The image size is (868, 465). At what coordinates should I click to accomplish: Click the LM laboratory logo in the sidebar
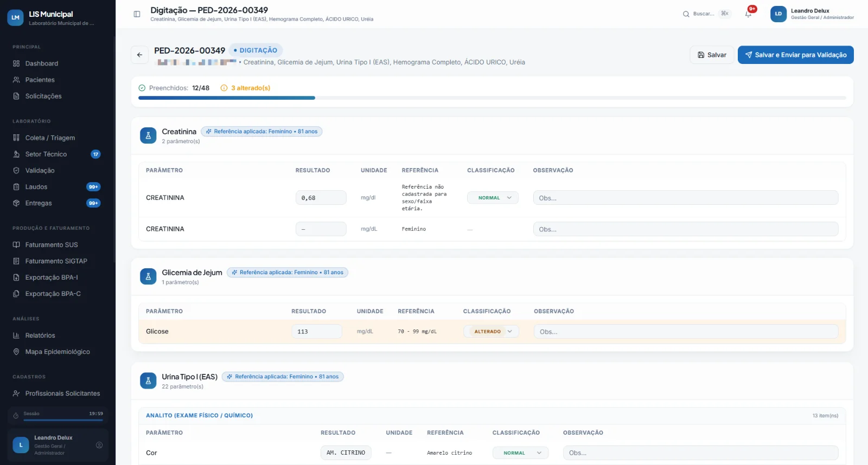pyautogui.click(x=15, y=17)
